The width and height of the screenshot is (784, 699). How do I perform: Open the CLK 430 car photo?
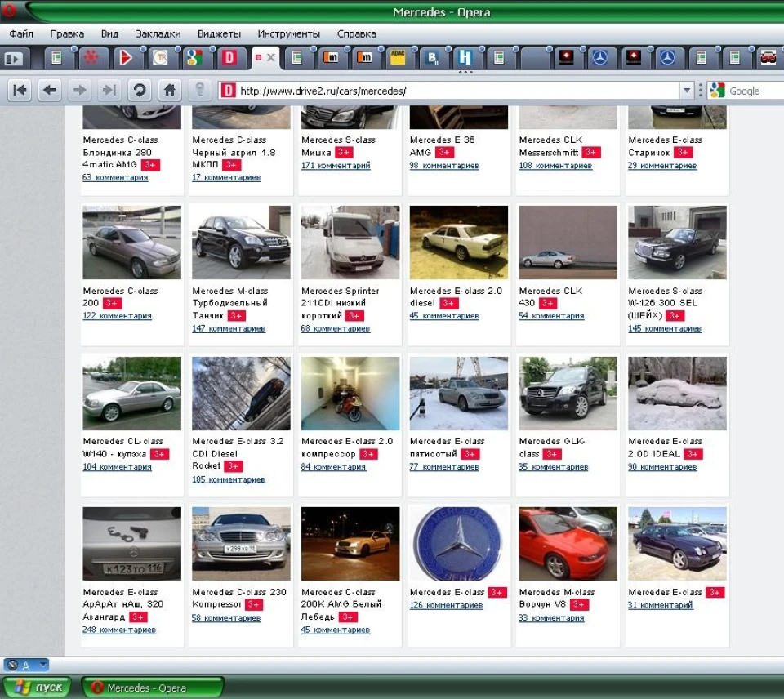coord(568,243)
